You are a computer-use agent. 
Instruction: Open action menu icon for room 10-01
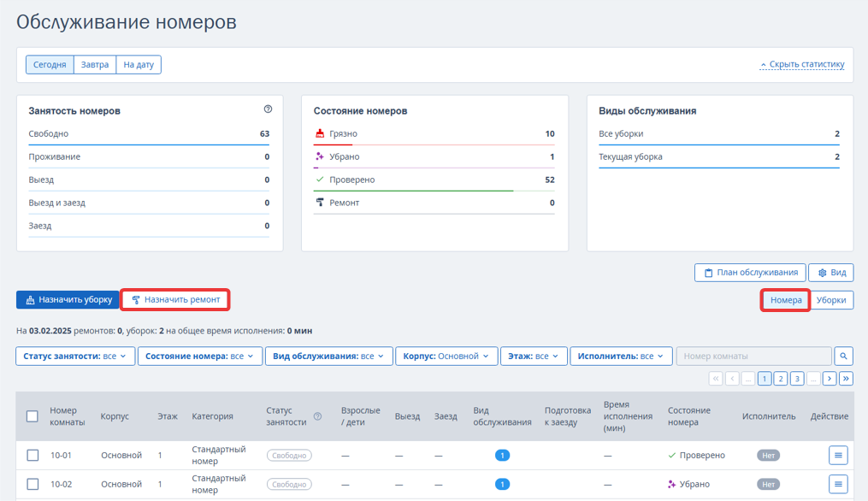pyautogui.click(x=838, y=455)
